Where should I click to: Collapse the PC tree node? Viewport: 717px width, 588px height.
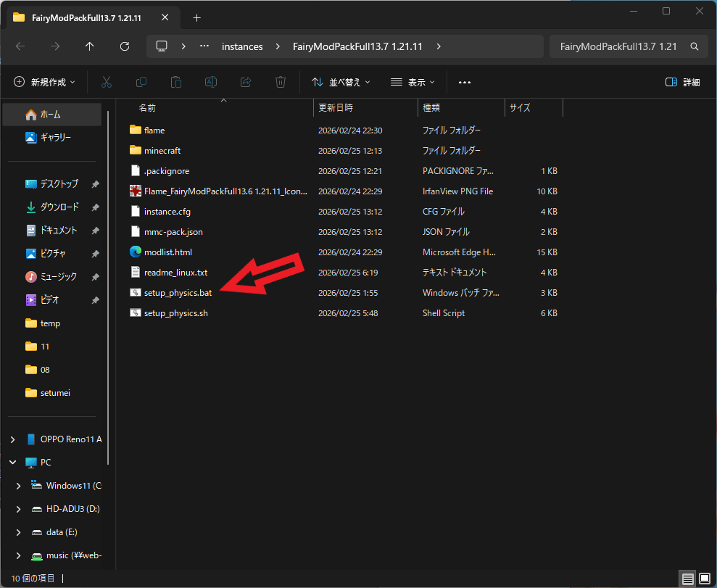point(13,463)
